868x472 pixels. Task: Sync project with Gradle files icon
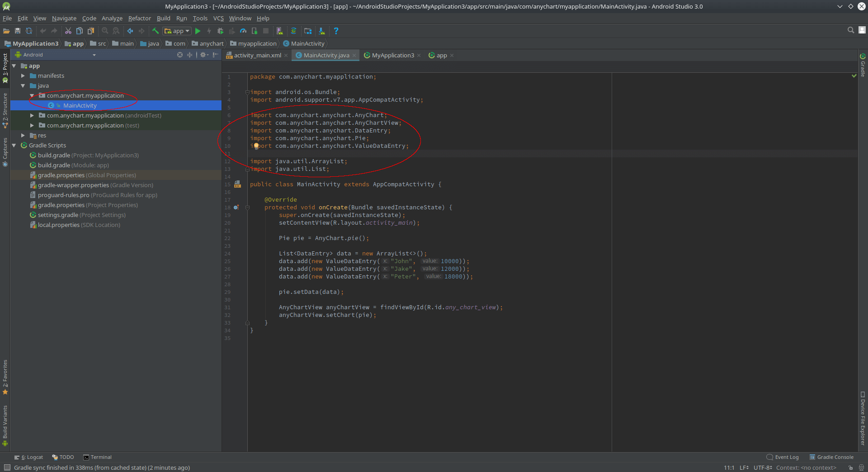click(x=293, y=31)
